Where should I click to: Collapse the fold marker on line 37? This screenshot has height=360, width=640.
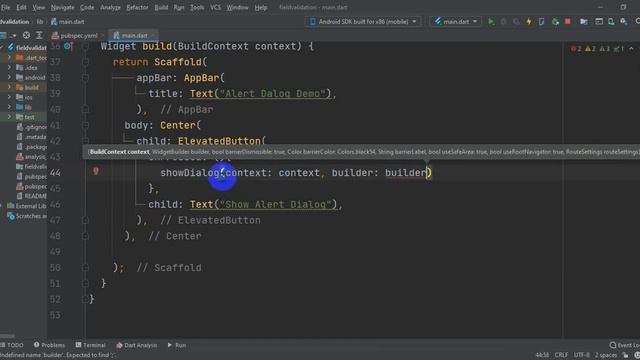tap(85, 62)
